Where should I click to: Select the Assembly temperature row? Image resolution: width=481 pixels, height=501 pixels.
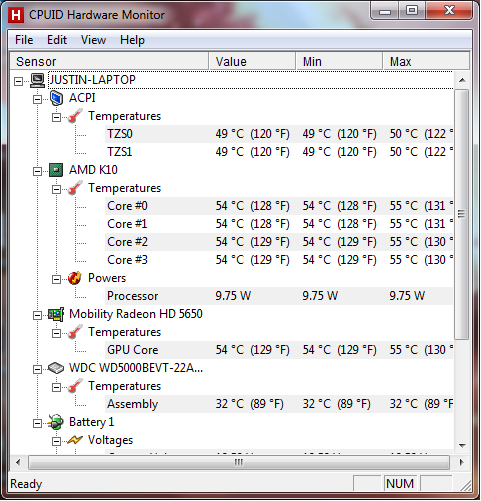click(279, 404)
